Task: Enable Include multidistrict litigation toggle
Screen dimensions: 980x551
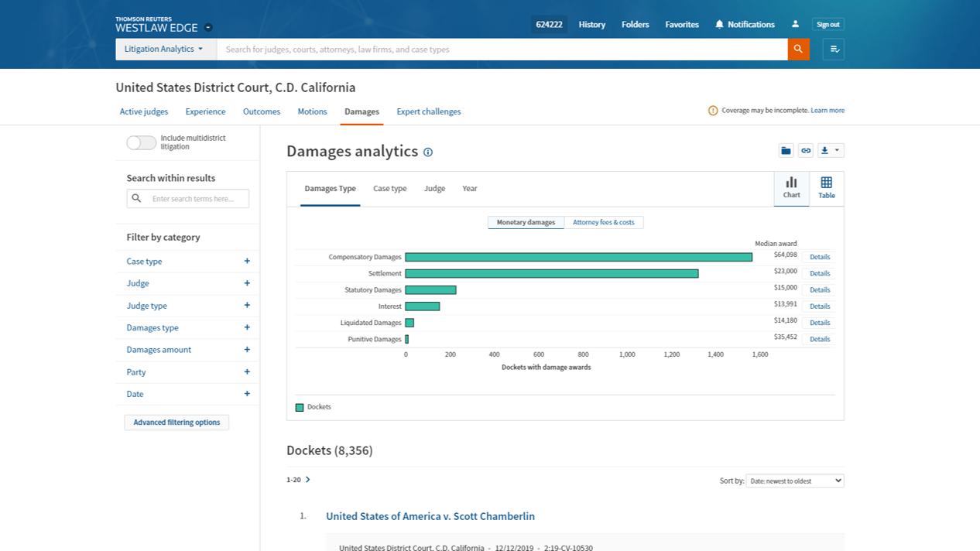Action: (142, 142)
